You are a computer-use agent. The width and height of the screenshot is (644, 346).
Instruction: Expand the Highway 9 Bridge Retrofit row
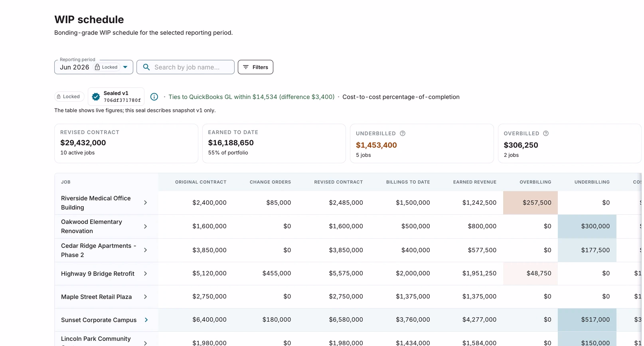146,274
